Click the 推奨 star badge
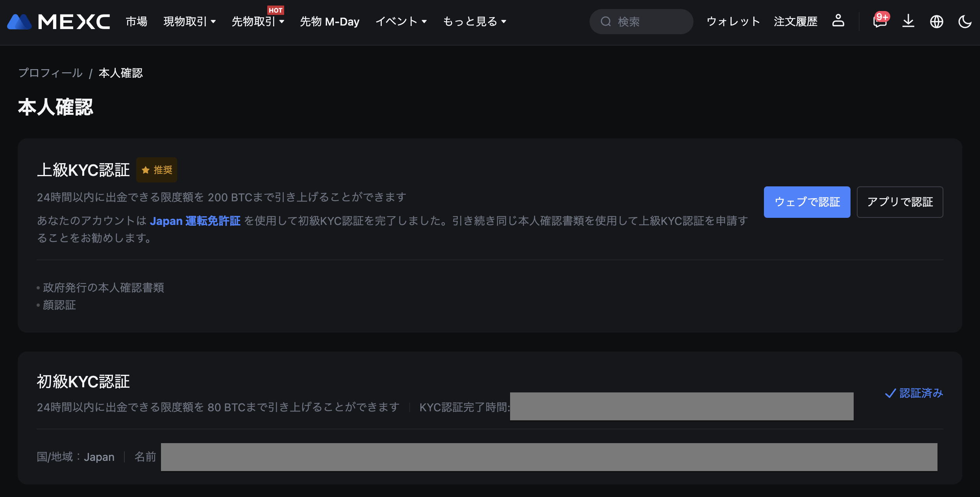Viewport: 980px width, 497px height. [x=157, y=170]
